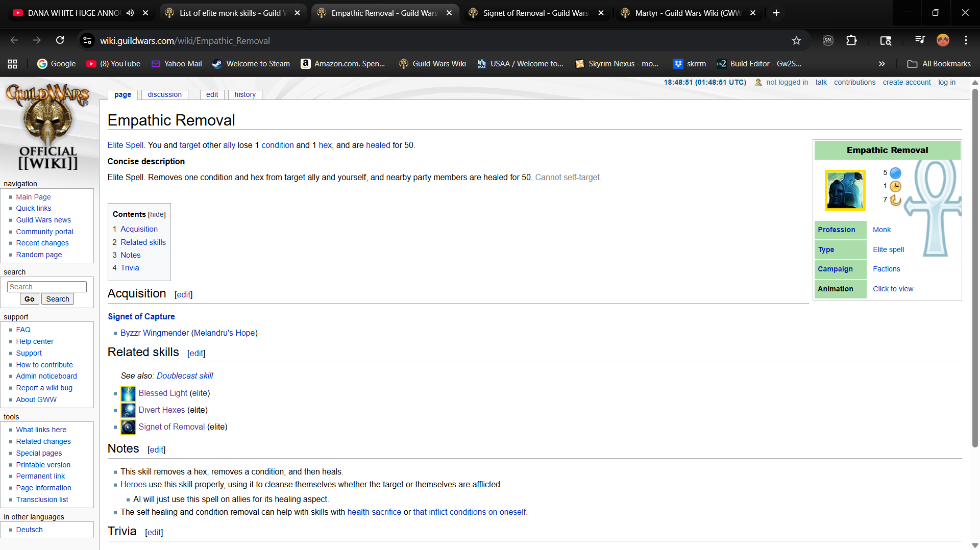Image resolution: width=980 pixels, height=550 pixels.
Task: Open the YouTube bookmark
Action: pos(113,64)
